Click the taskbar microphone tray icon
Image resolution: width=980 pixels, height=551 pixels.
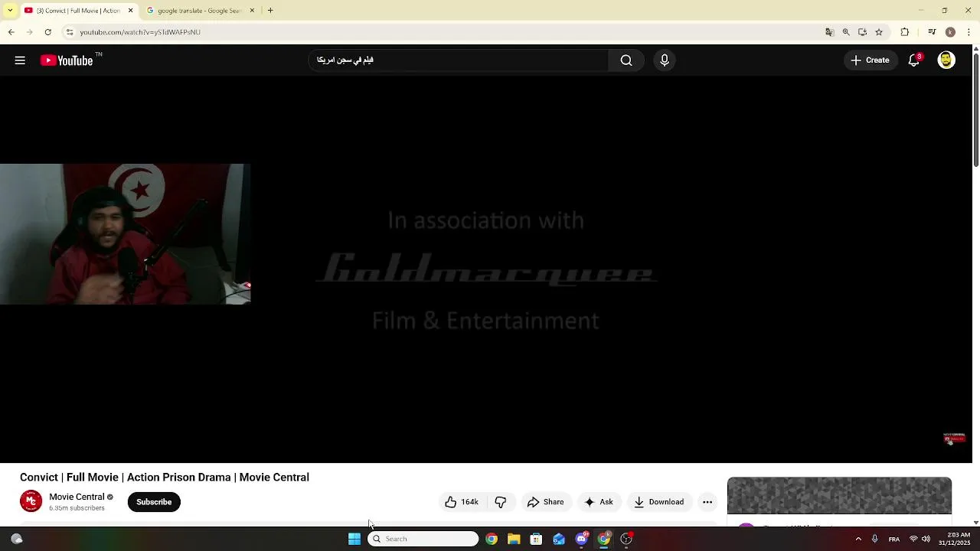pos(874,539)
